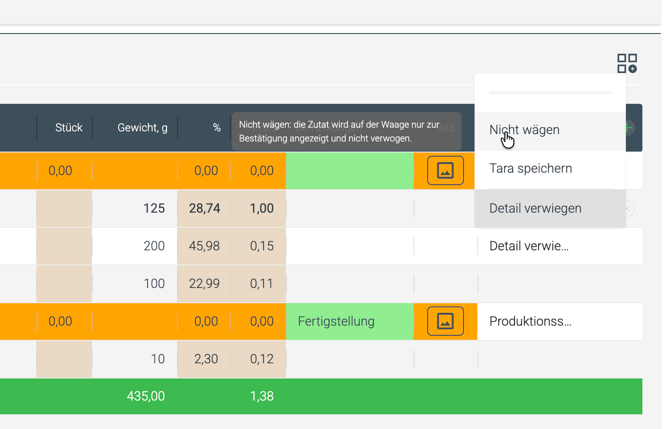670x429 pixels.
Task: Open the 'Produktionss…' dropdown cell
Action: (559, 321)
